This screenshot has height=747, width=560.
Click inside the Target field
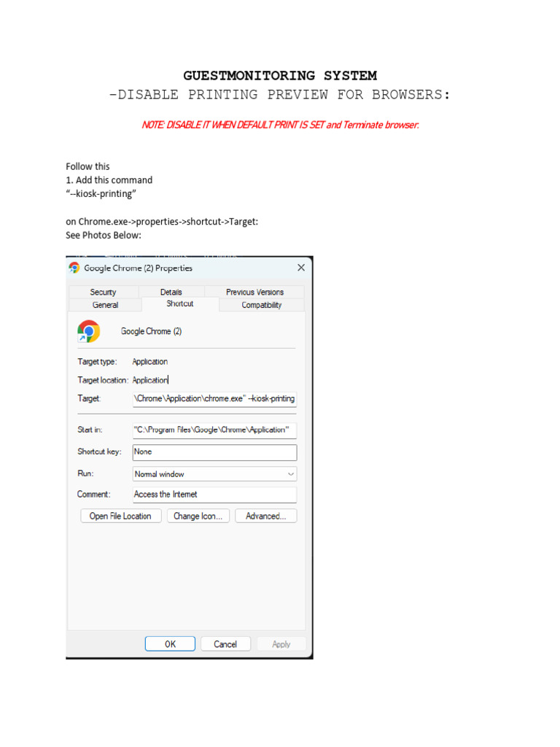[214, 399]
